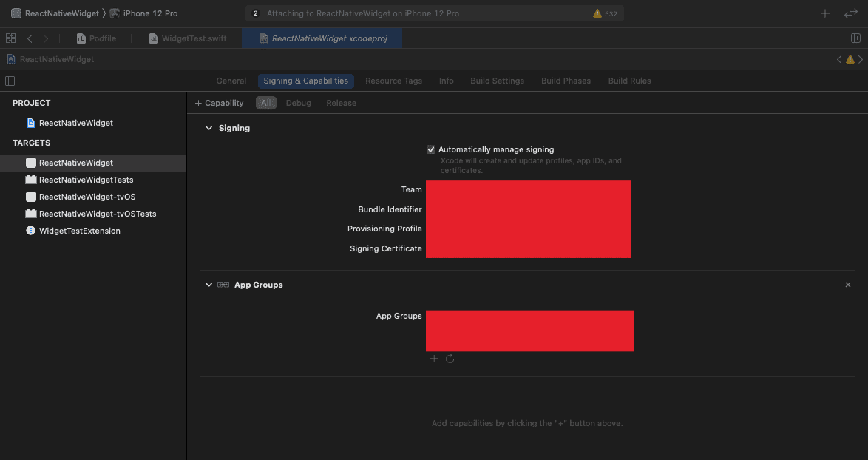
Task: Hide the targets sidebar panel icon
Action: (x=10, y=81)
